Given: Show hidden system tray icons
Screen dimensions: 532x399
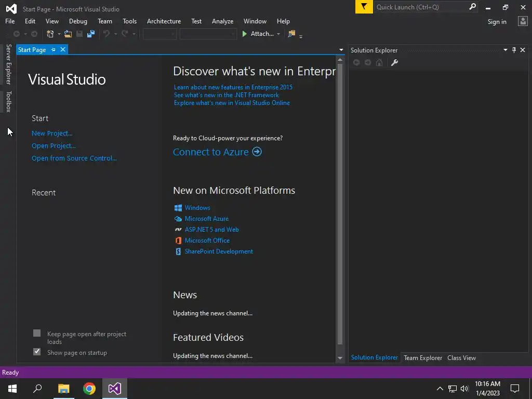Looking at the screenshot, I should [440, 389].
